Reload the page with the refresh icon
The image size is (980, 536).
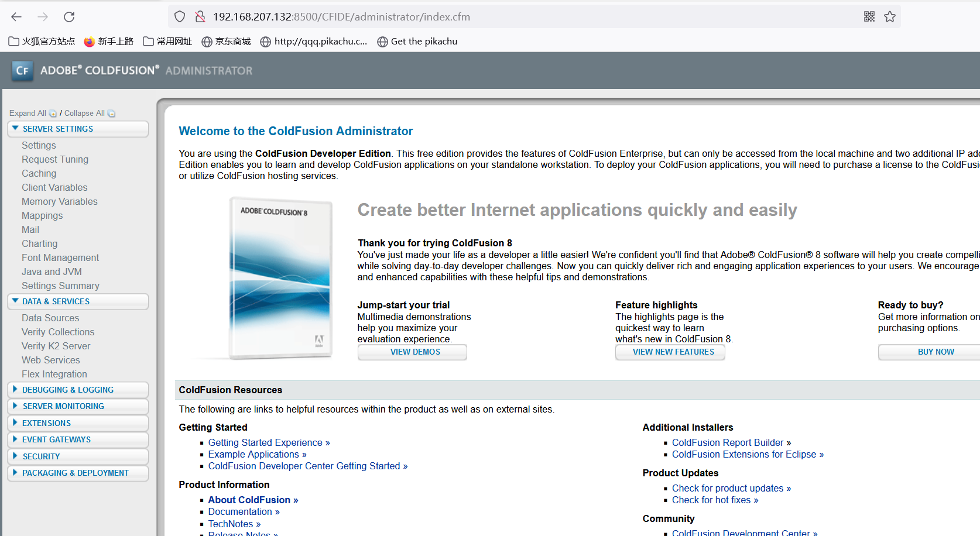(69, 17)
